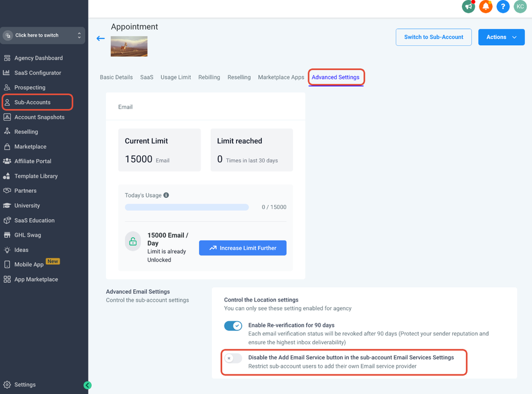This screenshot has width=532, height=394.
Task: Click the Prospecting sidebar icon
Action: pyautogui.click(x=7, y=87)
